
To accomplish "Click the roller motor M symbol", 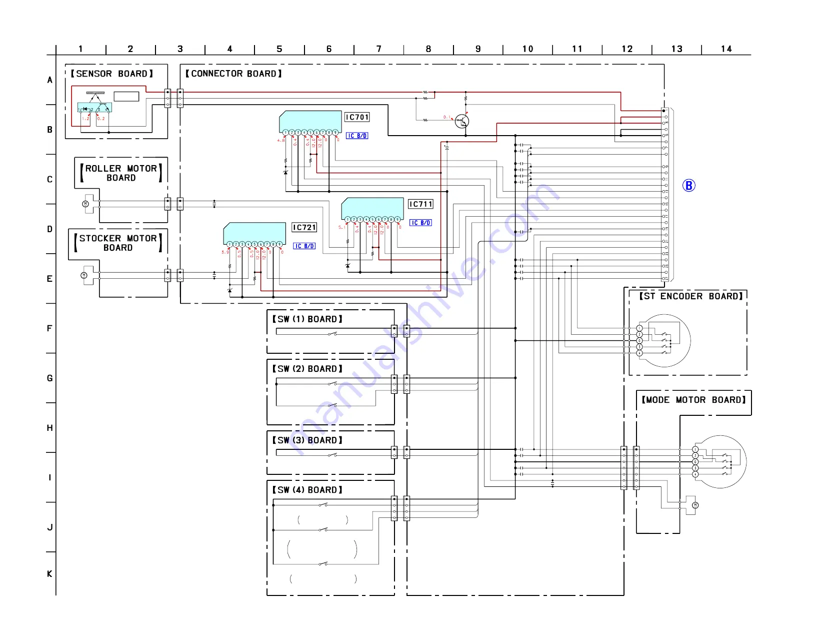I will click(x=85, y=204).
